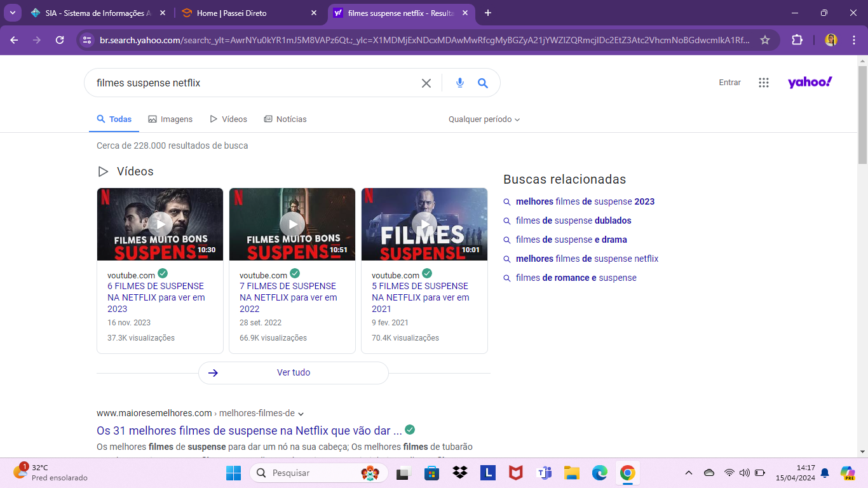The image size is (868, 488).
Task: Click the microphone voice search icon
Action: 460,83
